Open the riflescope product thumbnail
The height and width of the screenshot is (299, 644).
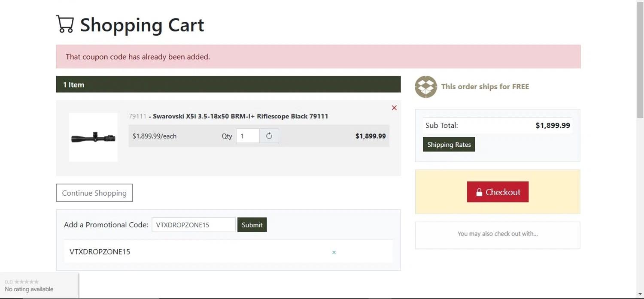93,137
